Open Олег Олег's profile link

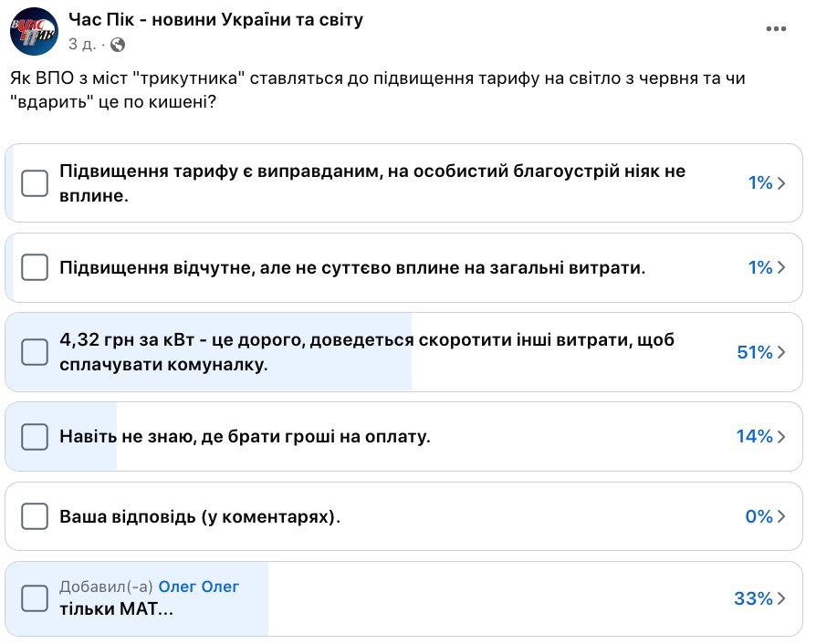(x=199, y=587)
